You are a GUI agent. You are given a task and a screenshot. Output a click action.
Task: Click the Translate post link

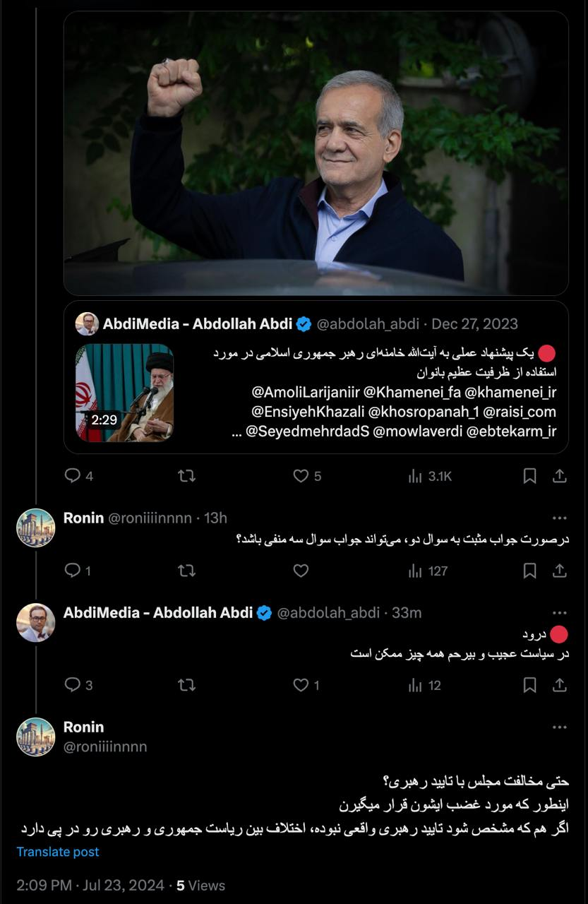[58, 852]
